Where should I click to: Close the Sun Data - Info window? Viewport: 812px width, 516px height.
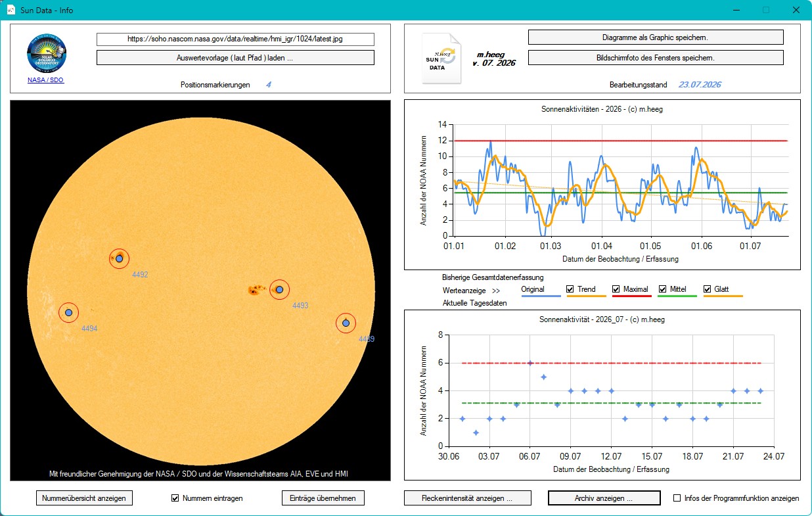pos(796,11)
